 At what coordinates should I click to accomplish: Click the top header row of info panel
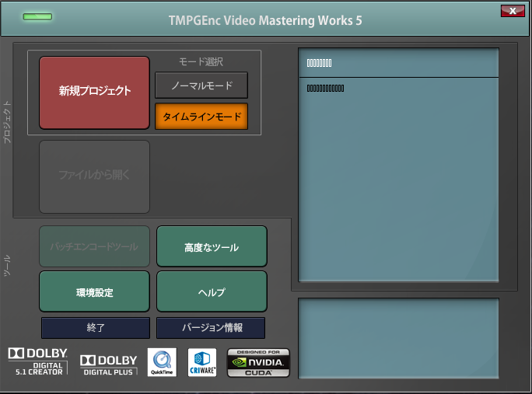click(398, 63)
